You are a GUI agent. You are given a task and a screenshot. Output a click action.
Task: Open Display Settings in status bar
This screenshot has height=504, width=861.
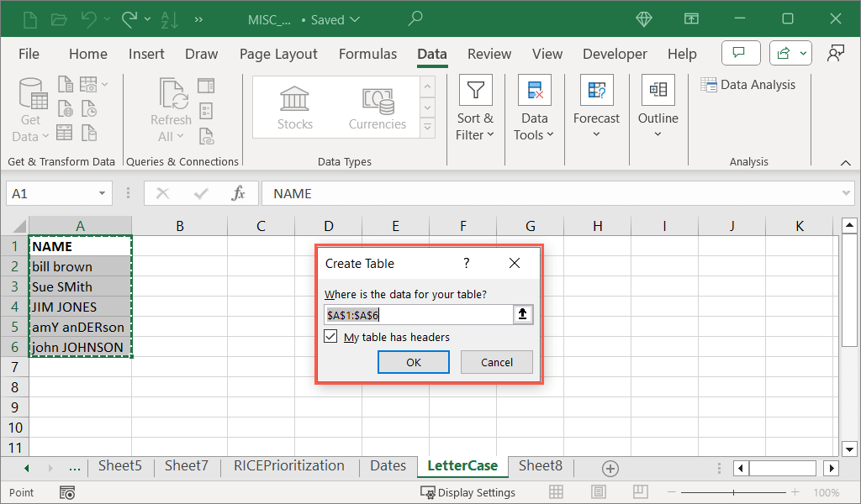[467, 492]
